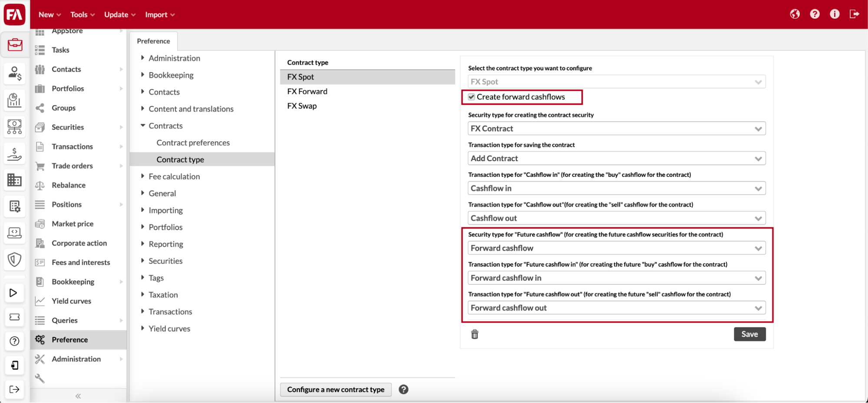Expand the Administration preference node

[143, 58]
